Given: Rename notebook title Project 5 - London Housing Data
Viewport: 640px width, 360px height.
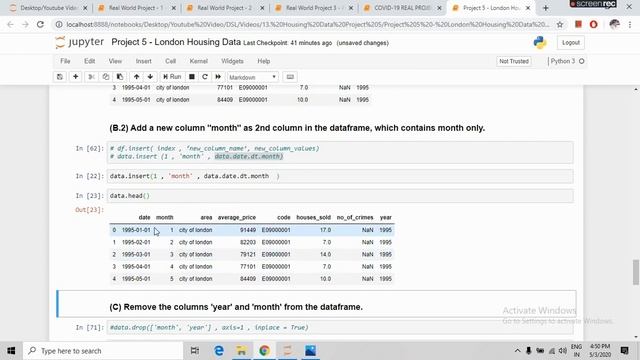Looking at the screenshot, I should 176,42.
